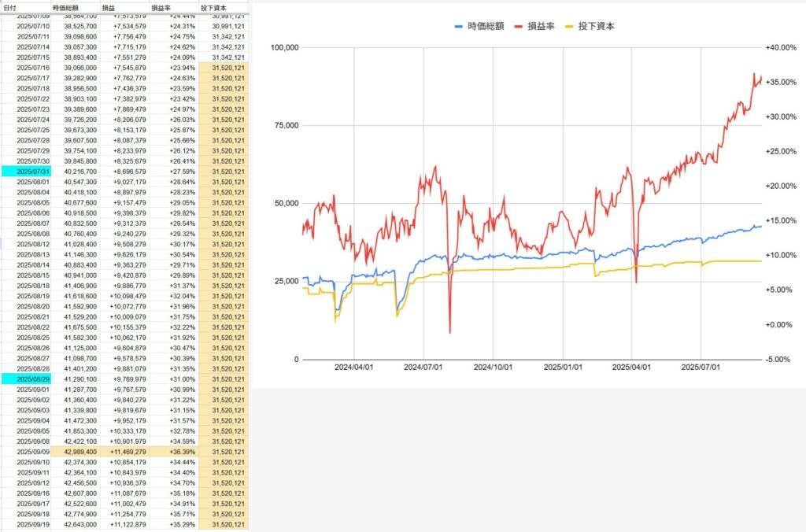The height and width of the screenshot is (532, 806).
Task: Click the 2025/04/01 x-axis label
Action: coord(632,366)
